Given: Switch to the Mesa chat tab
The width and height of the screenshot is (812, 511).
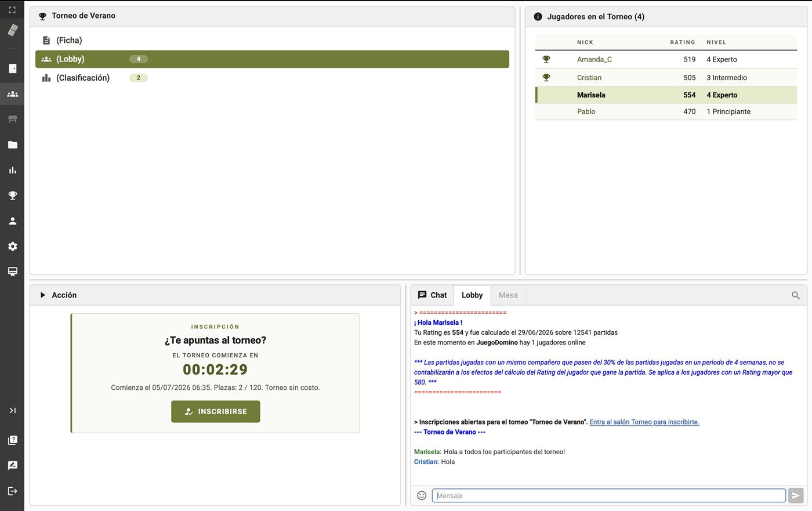Looking at the screenshot, I should point(508,295).
